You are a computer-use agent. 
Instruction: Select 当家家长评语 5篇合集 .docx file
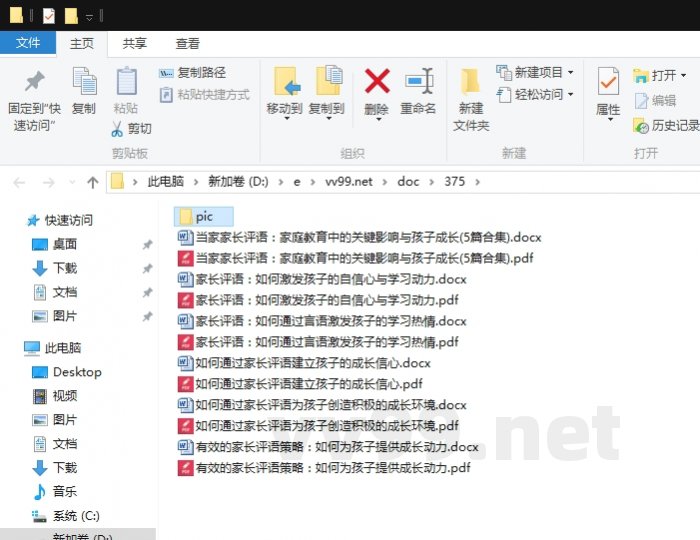tap(359, 237)
